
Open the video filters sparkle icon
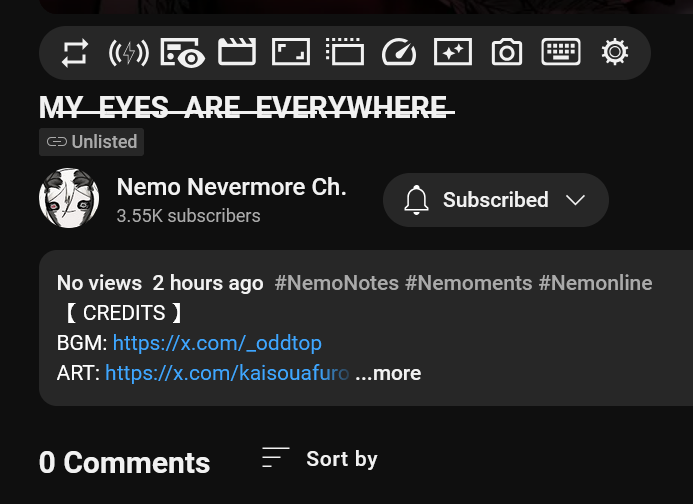tap(453, 52)
